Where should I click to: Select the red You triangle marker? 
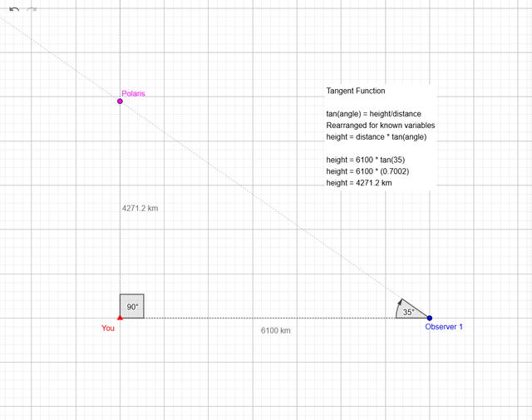click(120, 318)
